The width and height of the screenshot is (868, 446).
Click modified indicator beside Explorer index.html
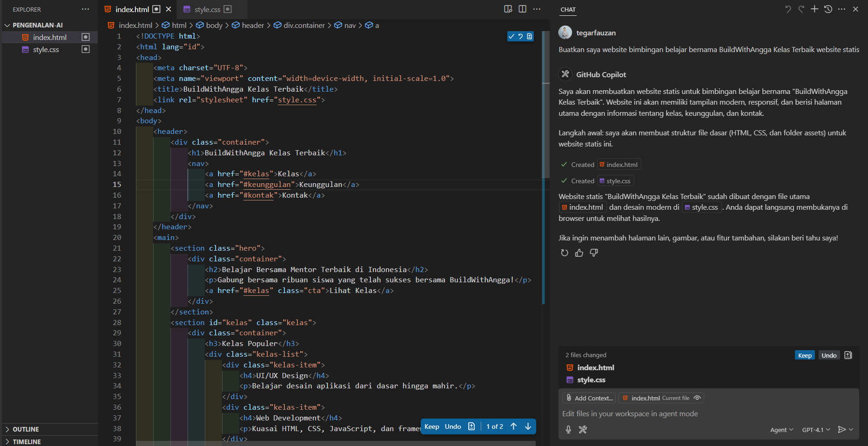[86, 37]
